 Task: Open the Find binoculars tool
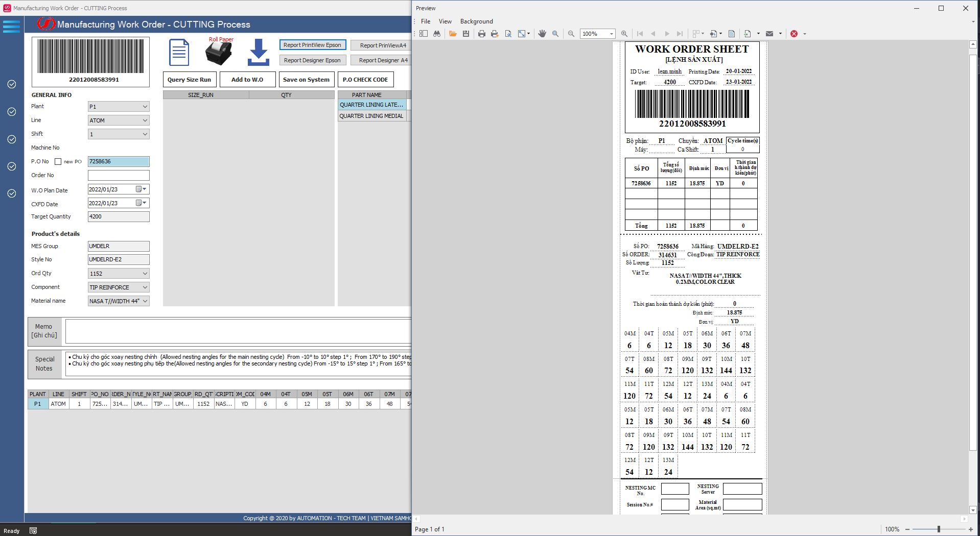coord(436,34)
